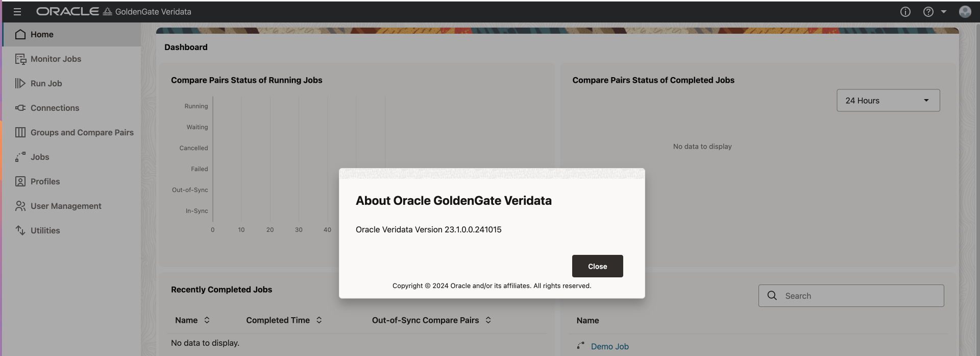Click the Search input field
Image resolution: width=980 pixels, height=356 pixels.
[851, 296]
